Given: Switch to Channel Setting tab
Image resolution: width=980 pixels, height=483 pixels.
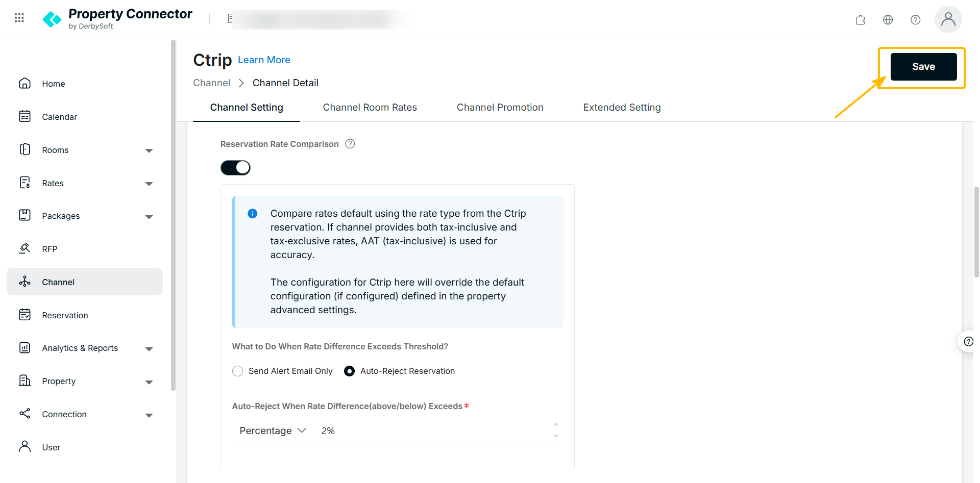Looking at the screenshot, I should tap(247, 108).
